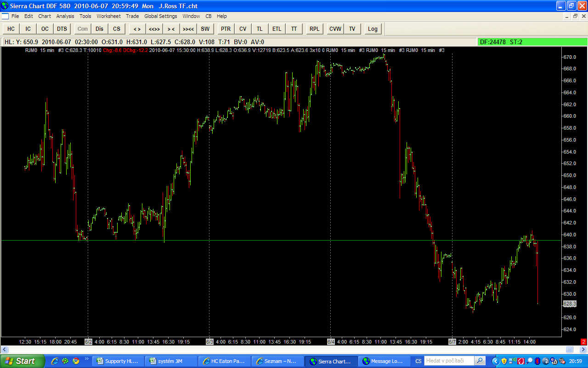Click the chart document icon left of File
588x368 pixels.
point(5,16)
